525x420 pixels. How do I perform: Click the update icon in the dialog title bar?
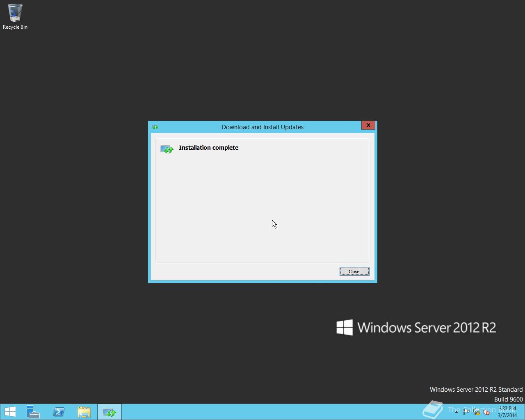click(155, 127)
